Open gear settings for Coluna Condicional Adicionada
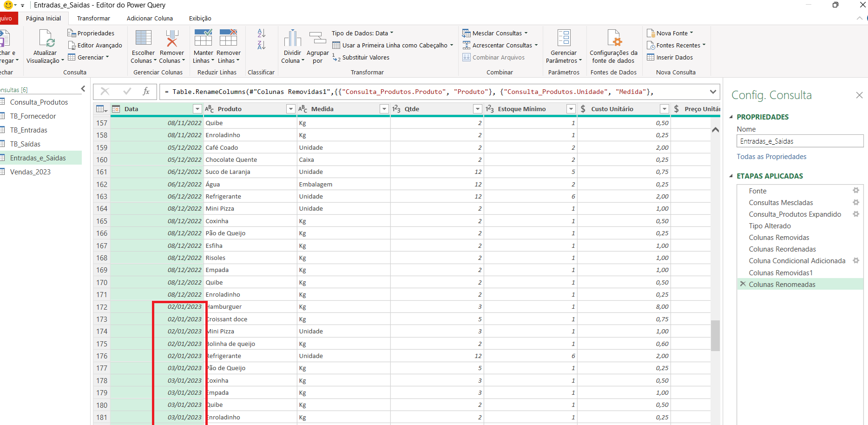 pyautogui.click(x=856, y=260)
